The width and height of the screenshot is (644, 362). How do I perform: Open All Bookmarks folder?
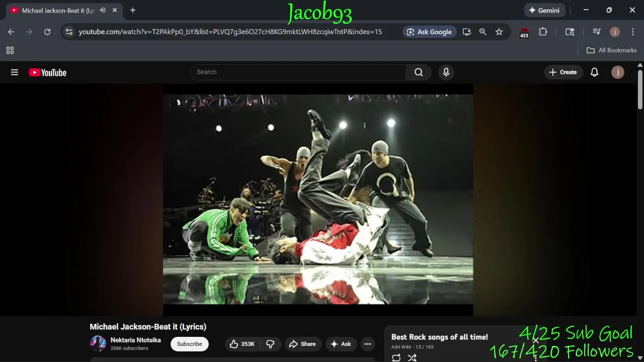611,50
